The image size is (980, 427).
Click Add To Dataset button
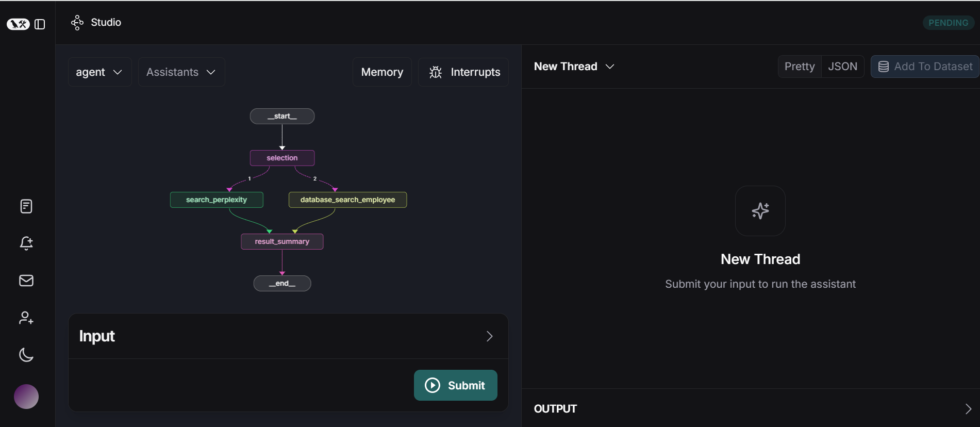pos(925,67)
